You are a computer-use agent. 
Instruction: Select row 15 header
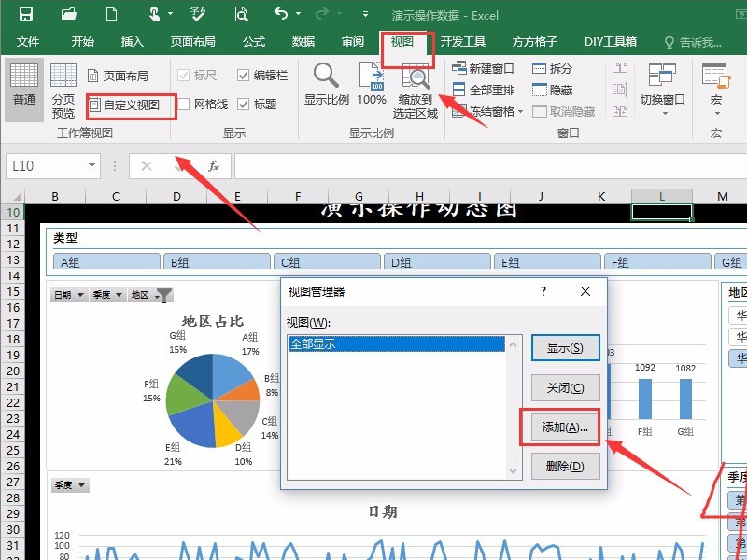[13, 291]
